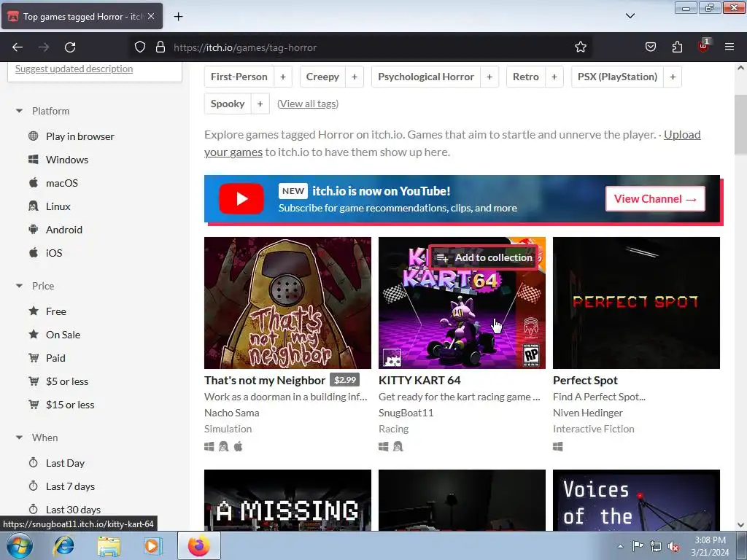Select the star icon next to On Sale
This screenshot has height=560, width=747.
point(34,335)
